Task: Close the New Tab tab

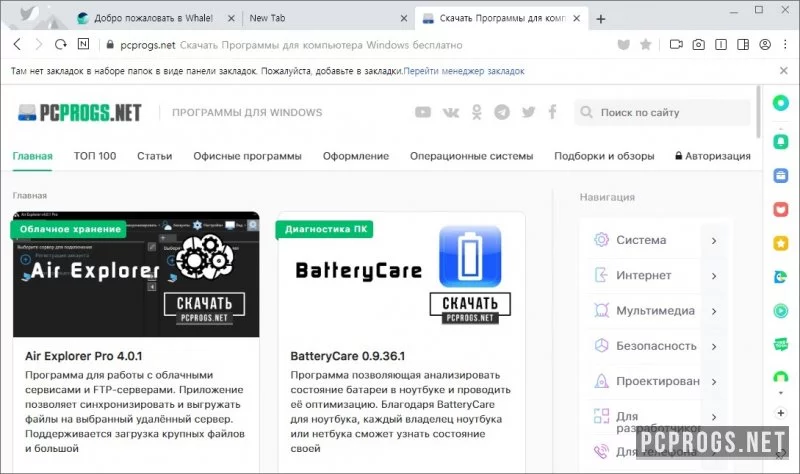Action: tap(404, 18)
